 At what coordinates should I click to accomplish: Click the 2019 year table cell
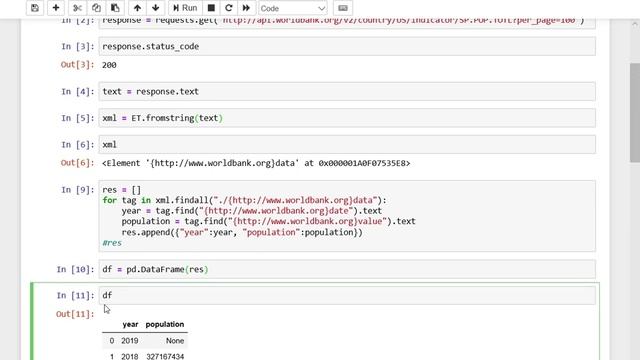130,341
